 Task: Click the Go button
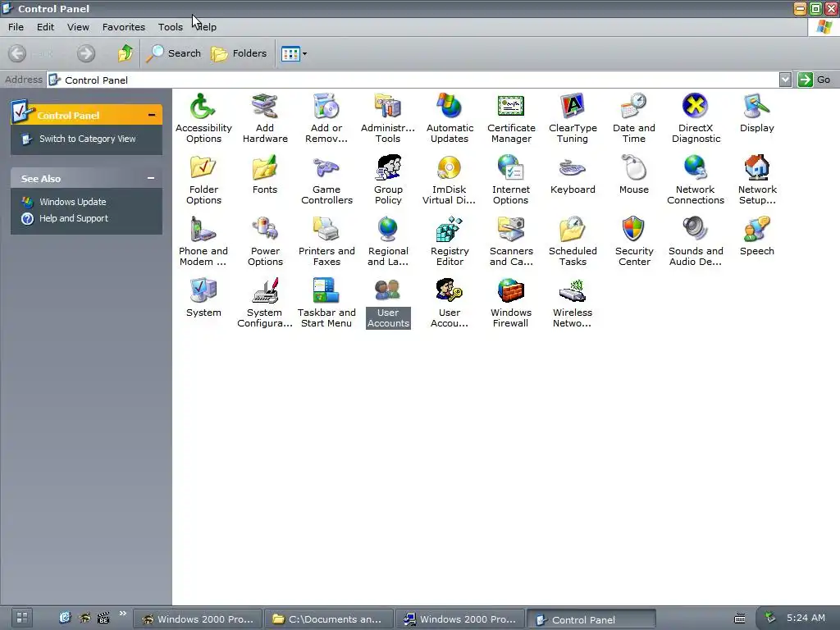point(815,80)
